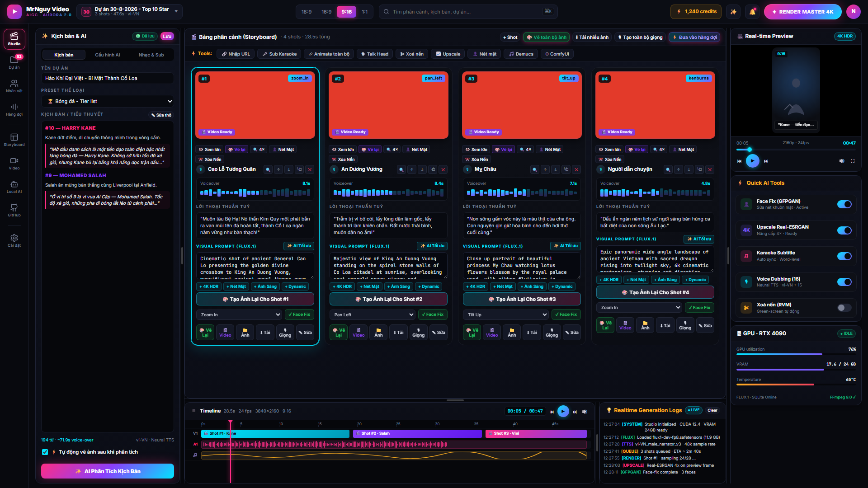Click the RENDER MASTER 4K button
Screen dimensions: 868x488
(802, 12)
